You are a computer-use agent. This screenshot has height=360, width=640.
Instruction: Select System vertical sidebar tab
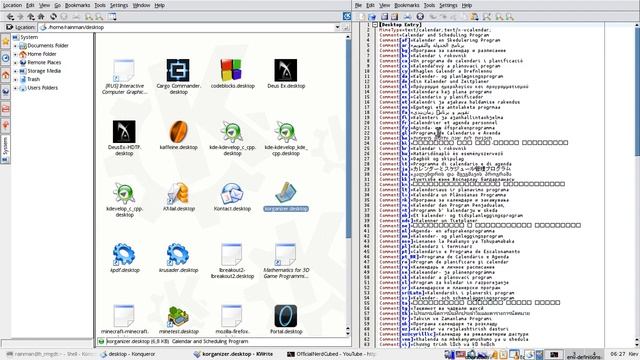coord(5,149)
